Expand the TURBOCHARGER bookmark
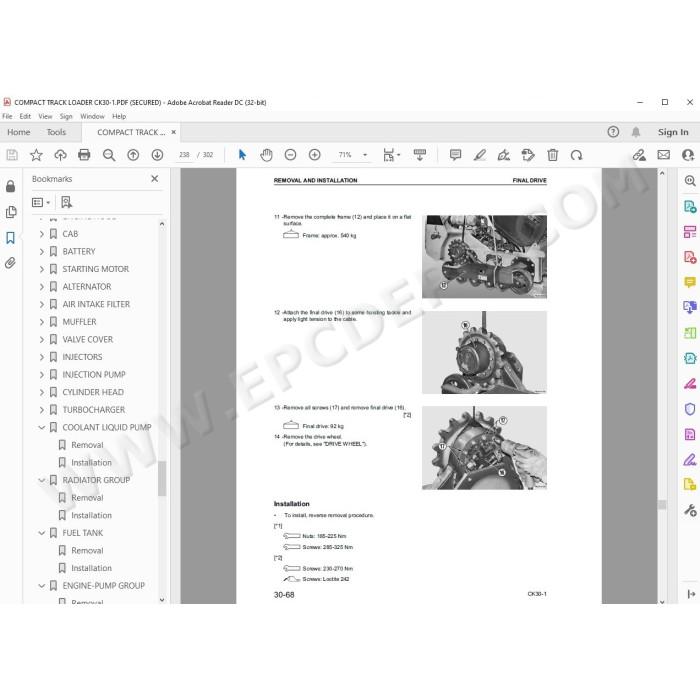Viewport: 700px width, 700px height. (42, 410)
